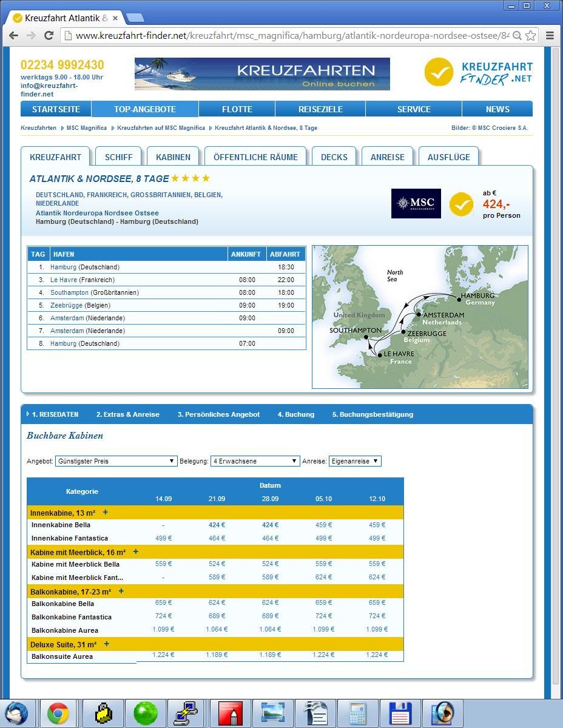Open the Eigenanreise Anreise dropdown
The width and height of the screenshot is (563, 728).
pos(354,461)
